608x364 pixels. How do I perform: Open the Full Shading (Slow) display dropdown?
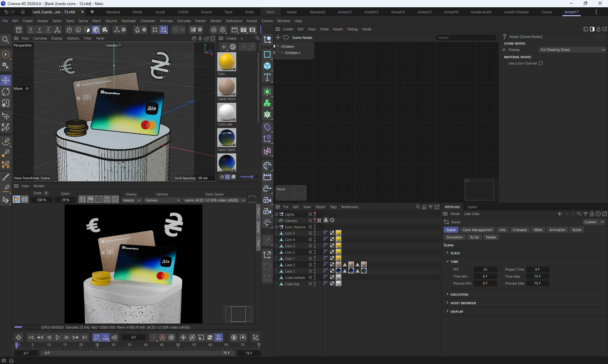tap(572, 50)
